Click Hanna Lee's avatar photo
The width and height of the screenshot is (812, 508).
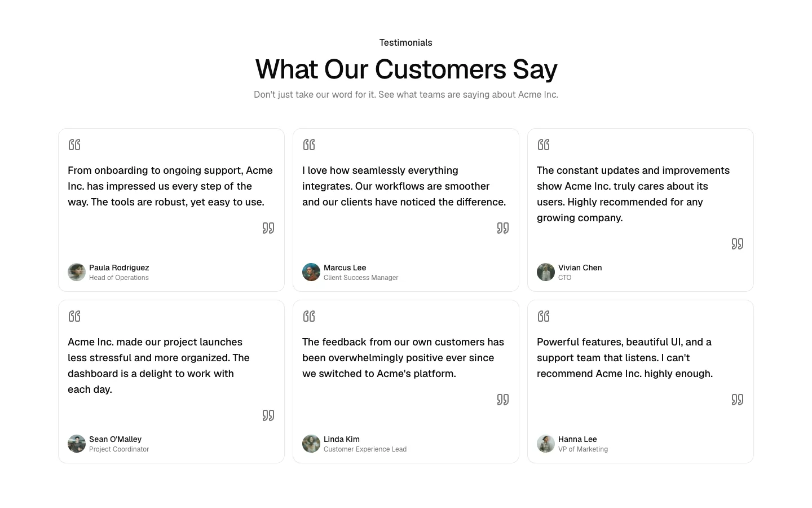[x=546, y=444]
